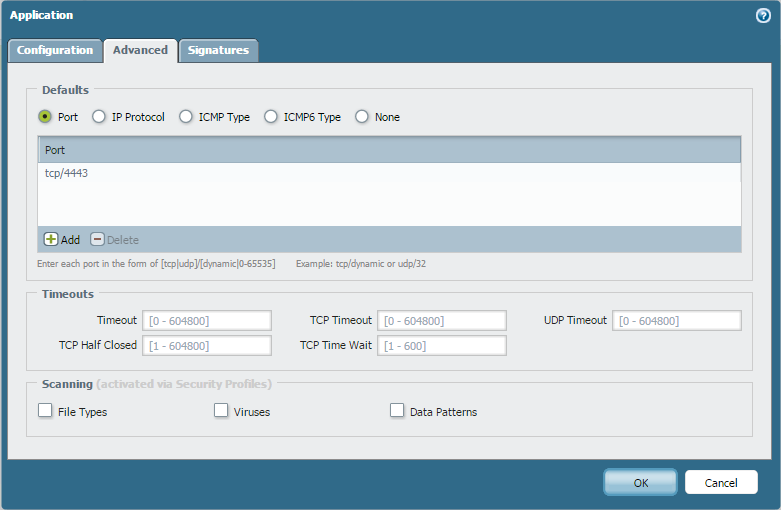Click the help question mark icon

[x=763, y=16]
